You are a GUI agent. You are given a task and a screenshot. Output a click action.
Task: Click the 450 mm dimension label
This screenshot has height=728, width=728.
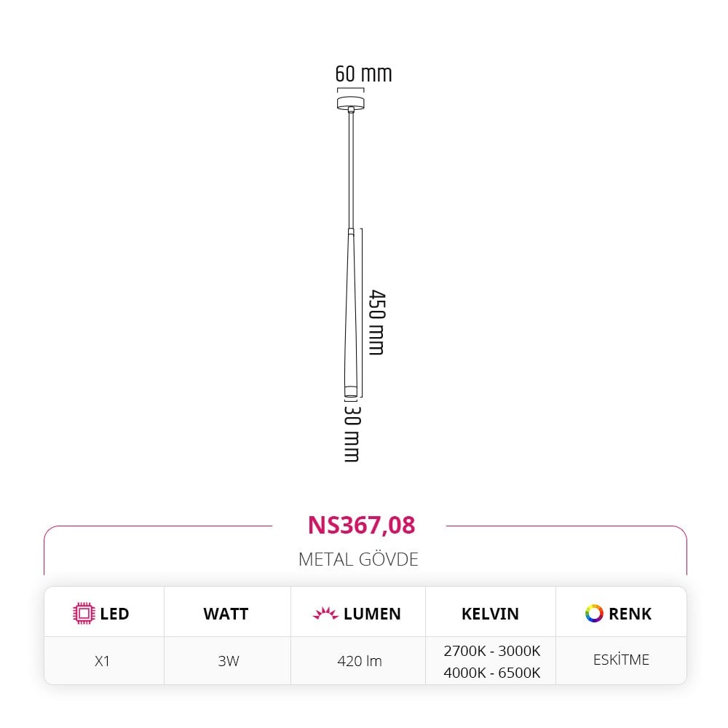(376, 323)
